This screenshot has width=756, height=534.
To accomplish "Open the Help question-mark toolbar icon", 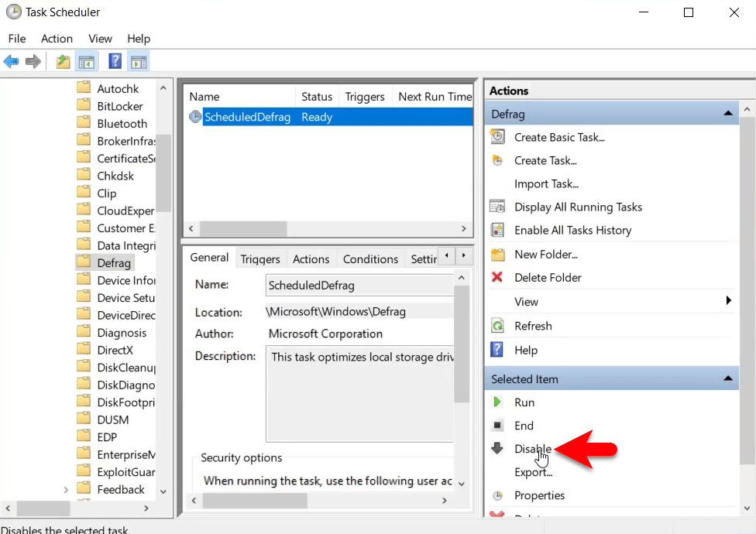I will [x=115, y=62].
